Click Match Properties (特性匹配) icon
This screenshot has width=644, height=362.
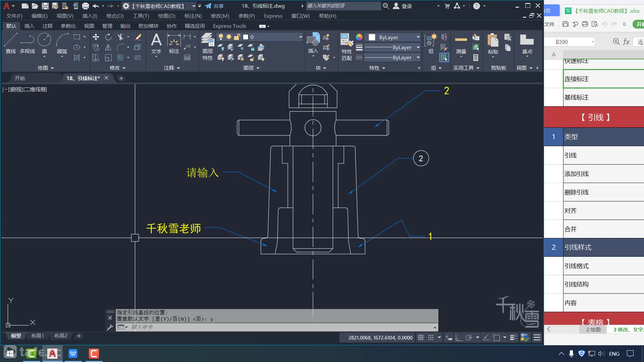(x=346, y=46)
